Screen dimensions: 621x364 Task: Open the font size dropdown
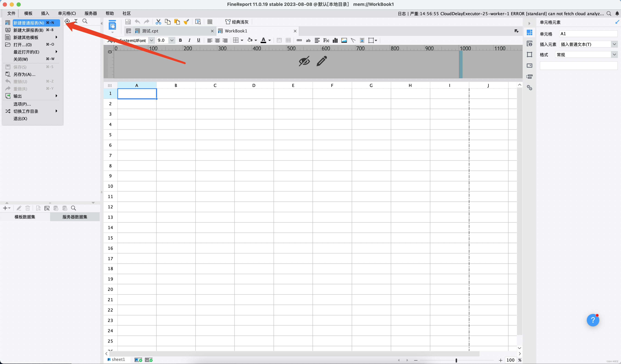pyautogui.click(x=172, y=40)
